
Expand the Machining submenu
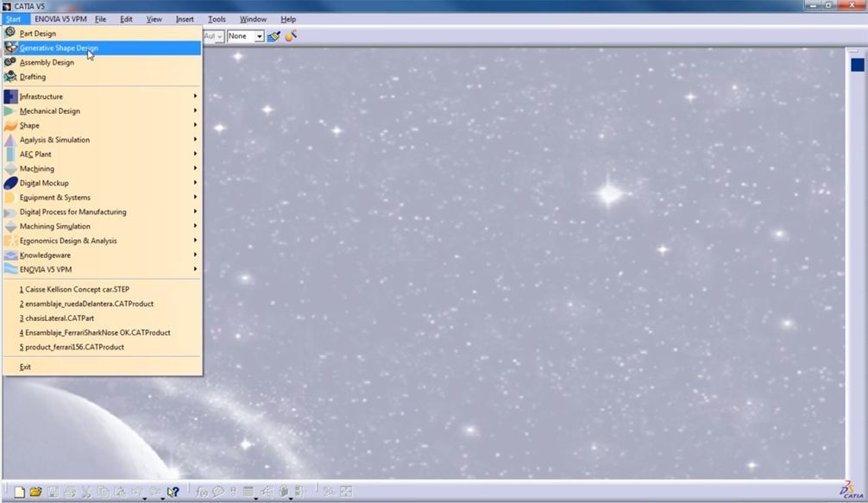tap(102, 168)
